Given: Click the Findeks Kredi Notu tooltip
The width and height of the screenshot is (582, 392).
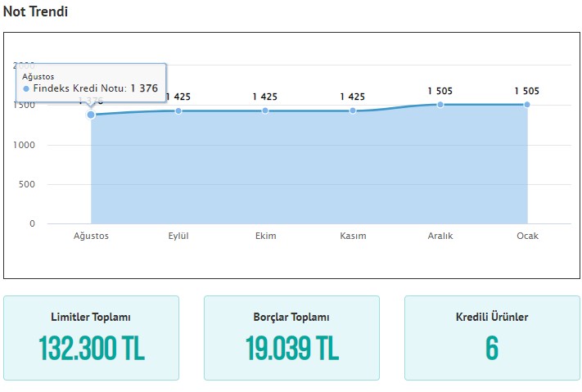Looking at the screenshot, I should point(91,83).
